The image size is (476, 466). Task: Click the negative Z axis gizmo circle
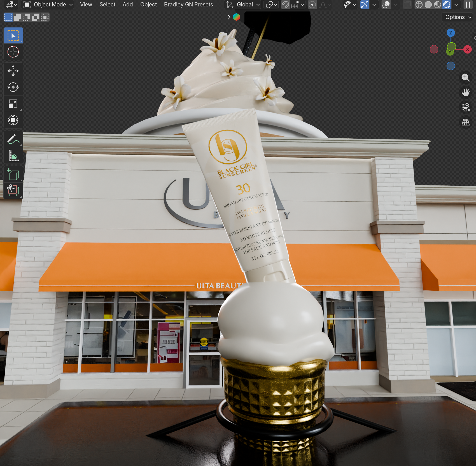tap(451, 66)
